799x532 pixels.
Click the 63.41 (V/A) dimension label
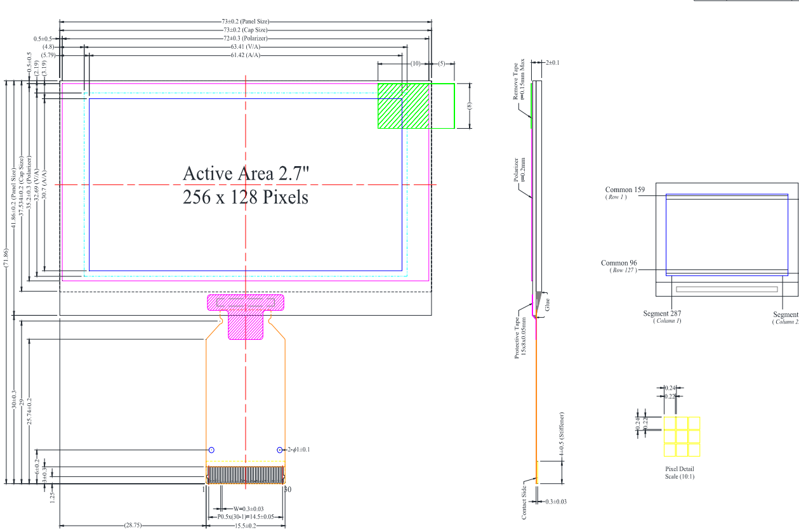(x=246, y=46)
